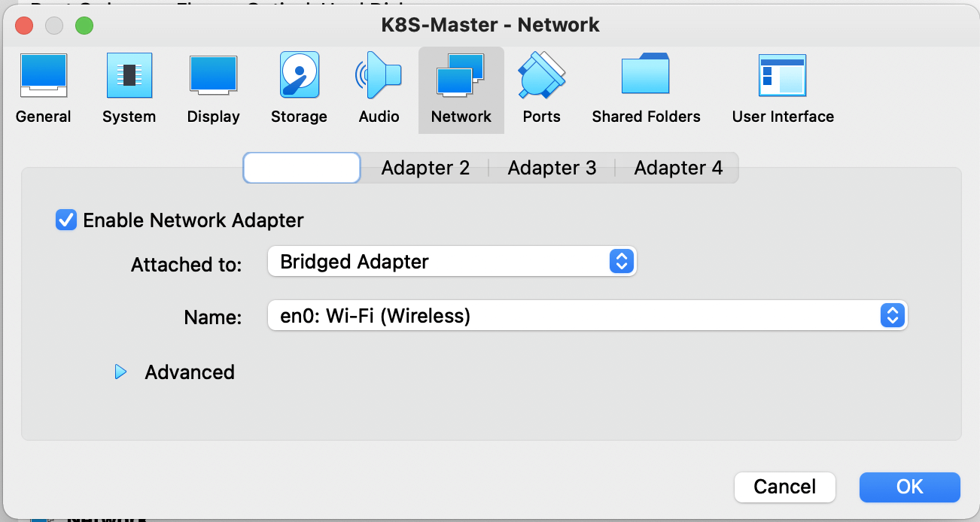This screenshot has width=980, height=522.
Task: Click the Network settings icon
Action: (461, 76)
